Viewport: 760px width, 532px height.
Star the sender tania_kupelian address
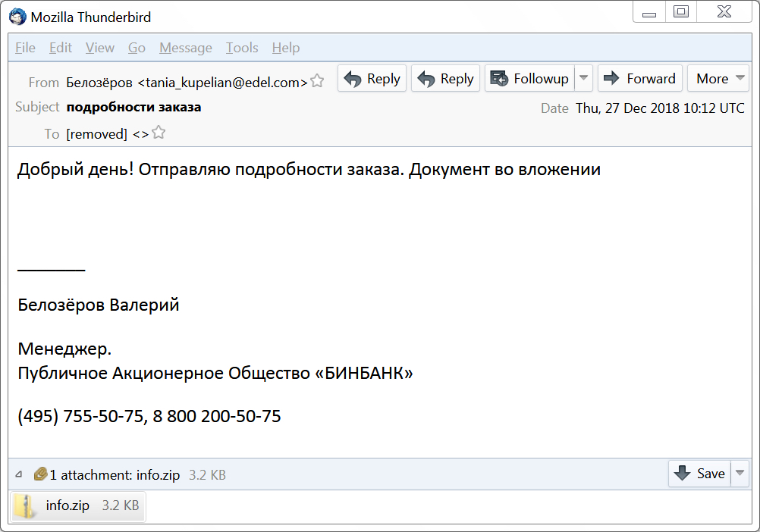[x=317, y=80]
